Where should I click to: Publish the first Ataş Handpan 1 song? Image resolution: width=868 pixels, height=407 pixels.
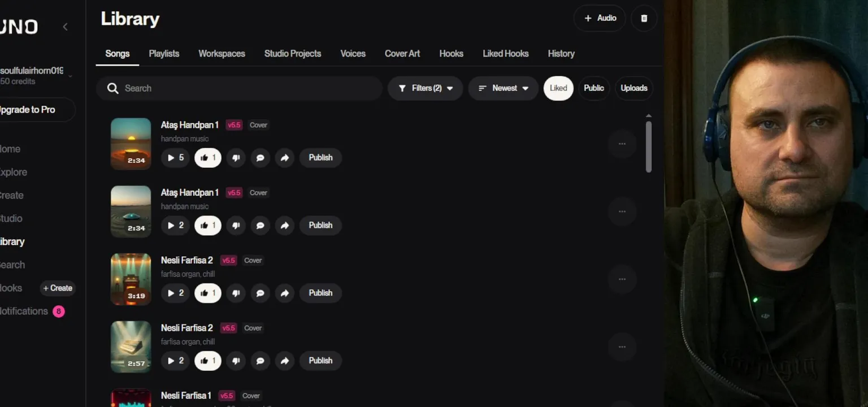(320, 158)
